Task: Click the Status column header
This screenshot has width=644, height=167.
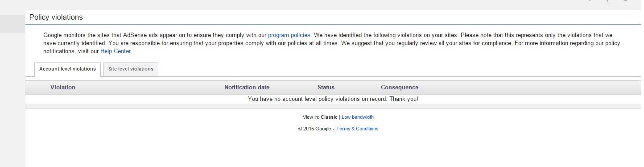Action: (x=326, y=88)
